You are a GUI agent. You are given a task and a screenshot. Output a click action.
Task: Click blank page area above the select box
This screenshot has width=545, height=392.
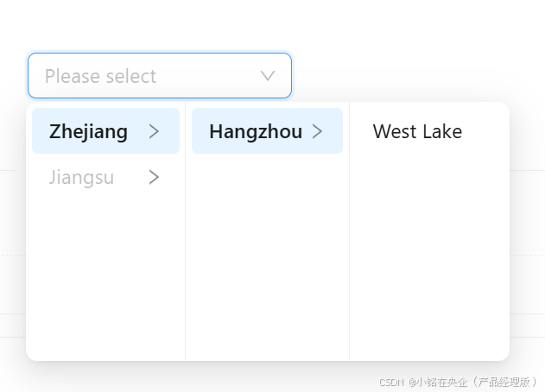(259, 24)
